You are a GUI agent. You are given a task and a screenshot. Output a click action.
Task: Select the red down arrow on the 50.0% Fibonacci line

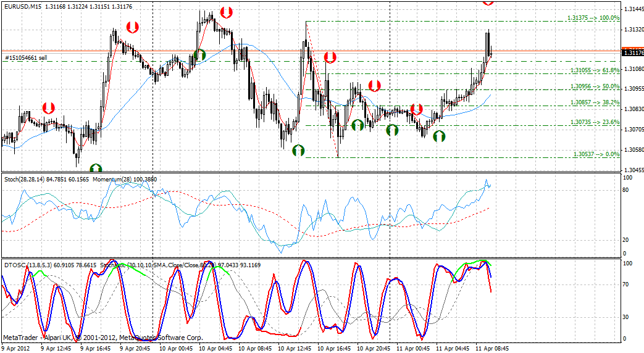point(374,86)
